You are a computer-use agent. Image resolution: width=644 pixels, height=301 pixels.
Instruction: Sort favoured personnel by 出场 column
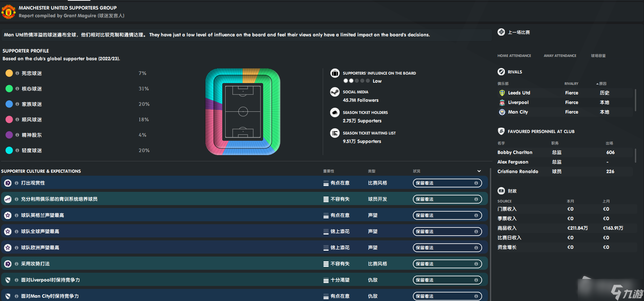[609, 143]
